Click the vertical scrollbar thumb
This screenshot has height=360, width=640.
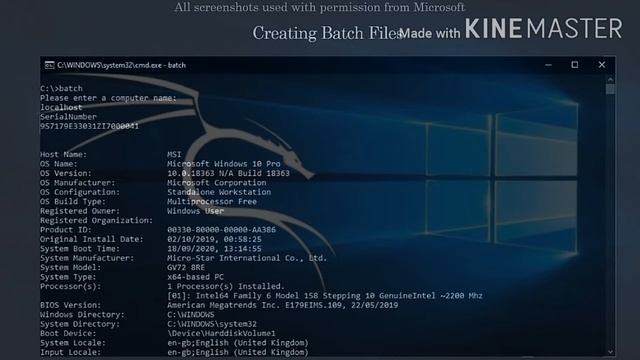point(610,89)
